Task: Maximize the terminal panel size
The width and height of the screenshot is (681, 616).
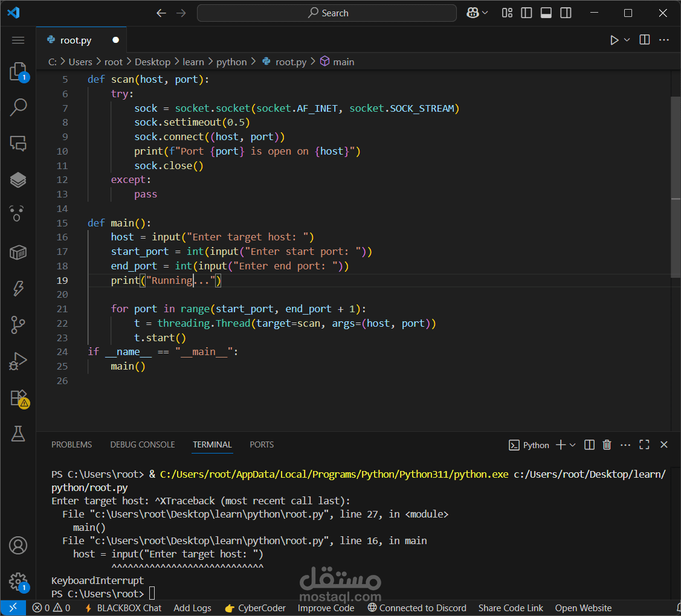Action: [x=644, y=445]
